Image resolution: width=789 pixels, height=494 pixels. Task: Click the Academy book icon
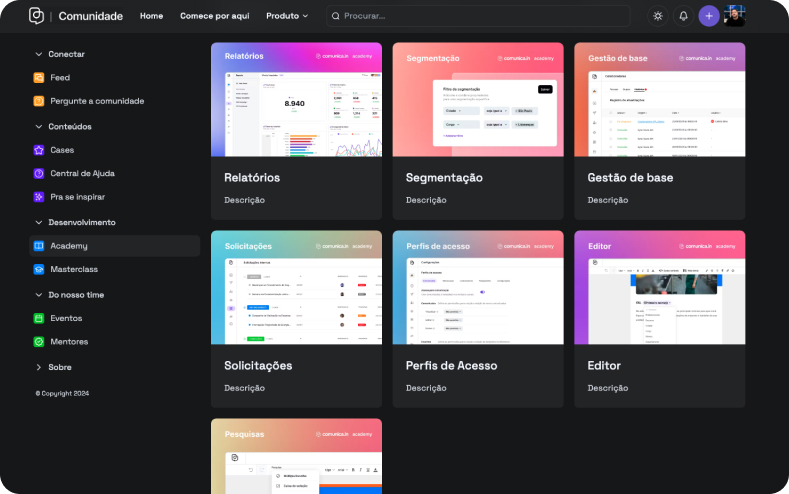39,246
